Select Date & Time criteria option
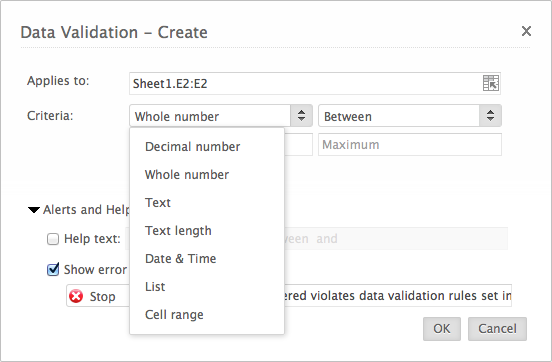The width and height of the screenshot is (552, 362). click(181, 259)
